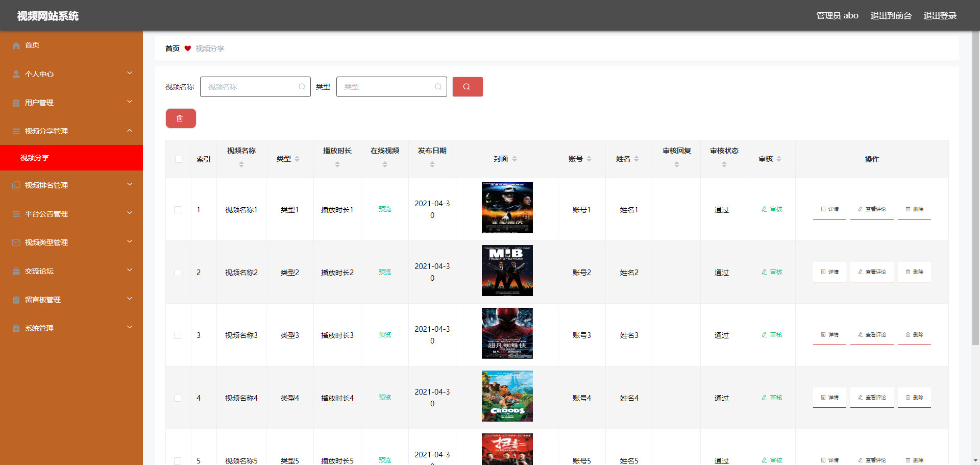Click 删除 button for row 3
Image resolution: width=980 pixels, height=465 pixels.
tap(914, 335)
